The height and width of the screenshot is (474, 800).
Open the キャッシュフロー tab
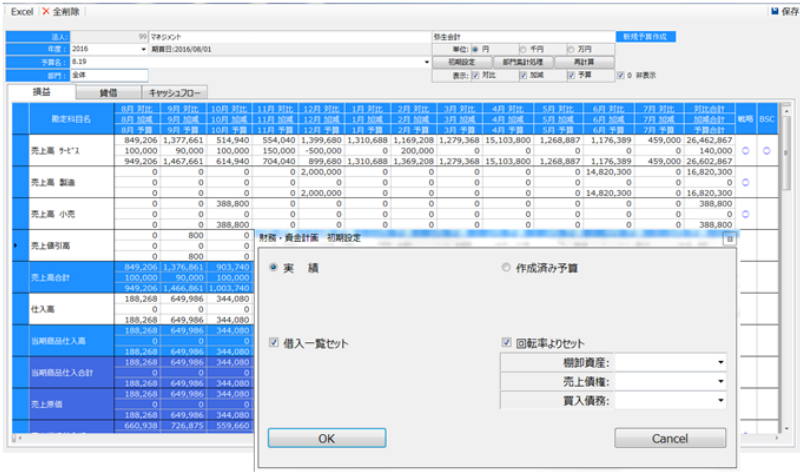point(178,93)
